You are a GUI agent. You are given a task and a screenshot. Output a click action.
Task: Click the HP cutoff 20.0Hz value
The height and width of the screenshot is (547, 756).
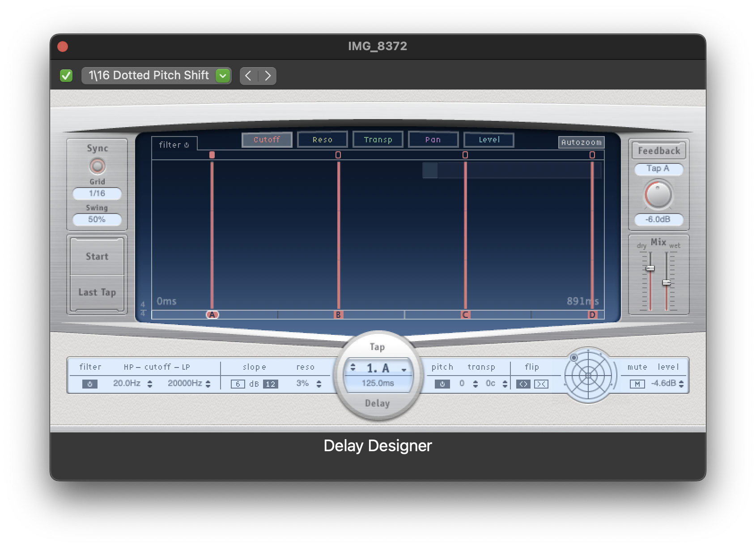tap(127, 383)
